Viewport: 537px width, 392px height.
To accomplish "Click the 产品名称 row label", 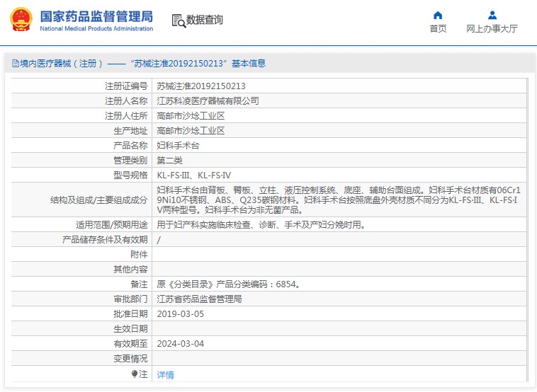I will coord(130,145).
